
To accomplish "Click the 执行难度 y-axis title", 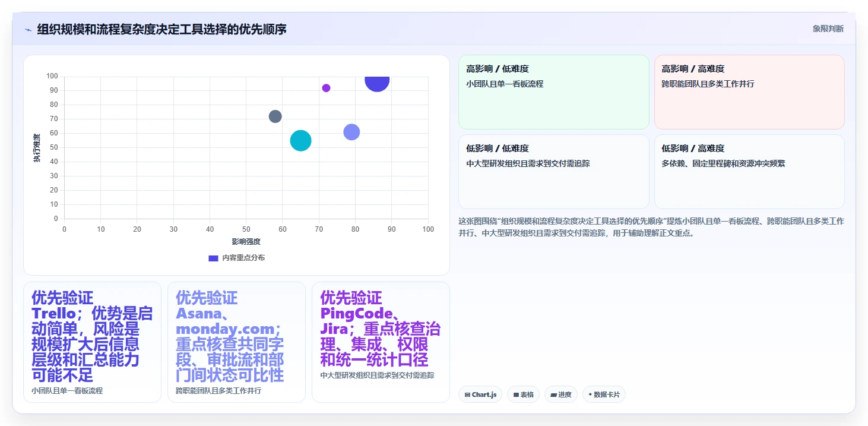I will pyautogui.click(x=37, y=148).
